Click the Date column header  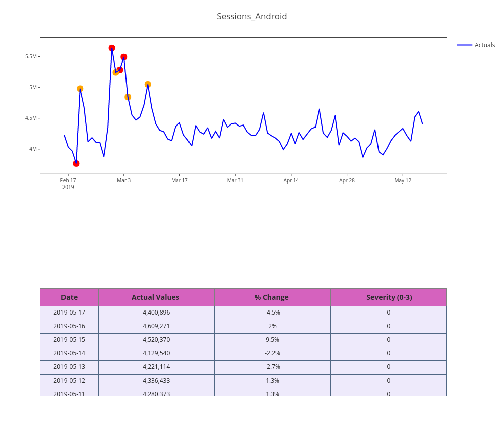pyautogui.click(x=70, y=297)
